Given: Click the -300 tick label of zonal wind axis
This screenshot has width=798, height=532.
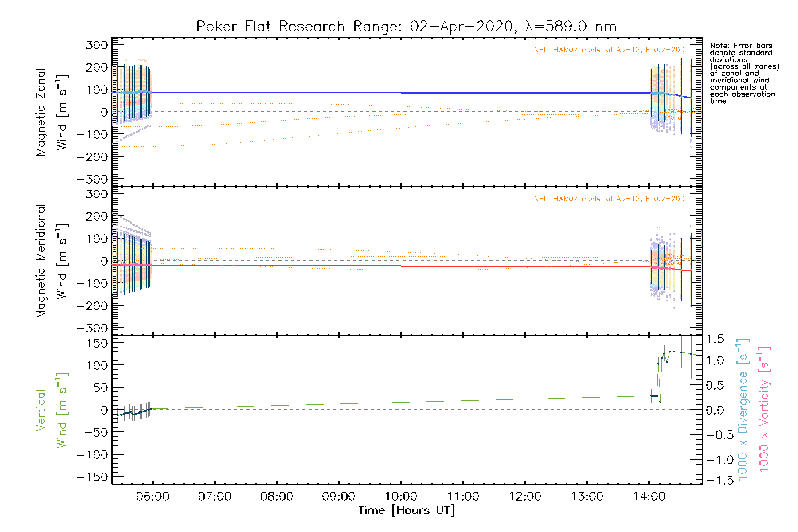Looking at the screenshot, I should [x=93, y=180].
